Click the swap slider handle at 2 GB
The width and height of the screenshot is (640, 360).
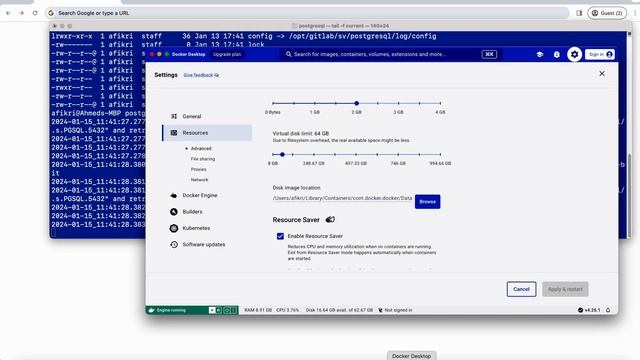click(x=356, y=103)
